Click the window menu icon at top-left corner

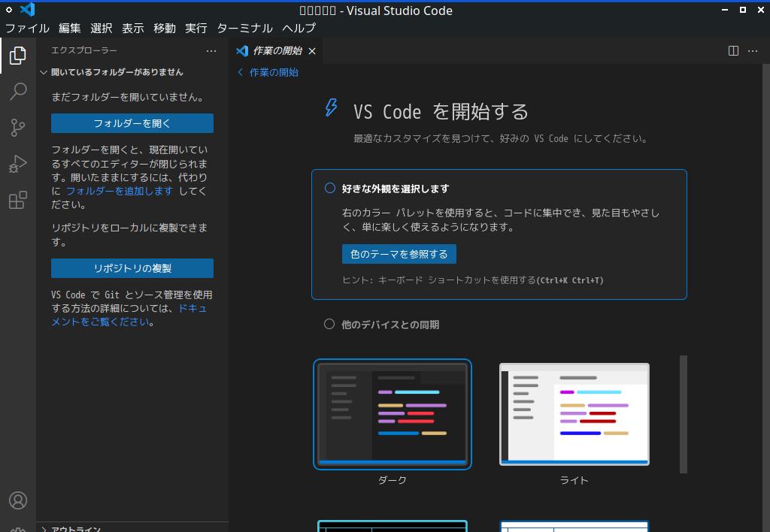click(9, 9)
